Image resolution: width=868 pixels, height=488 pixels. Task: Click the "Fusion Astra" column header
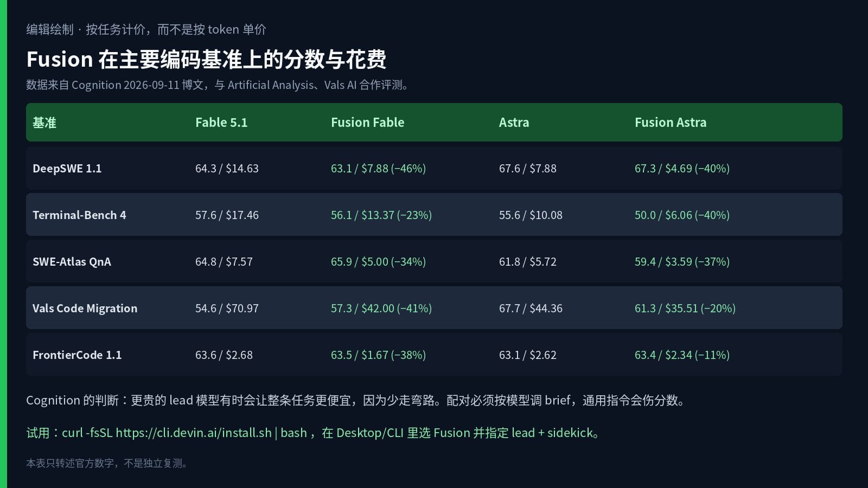coord(671,123)
